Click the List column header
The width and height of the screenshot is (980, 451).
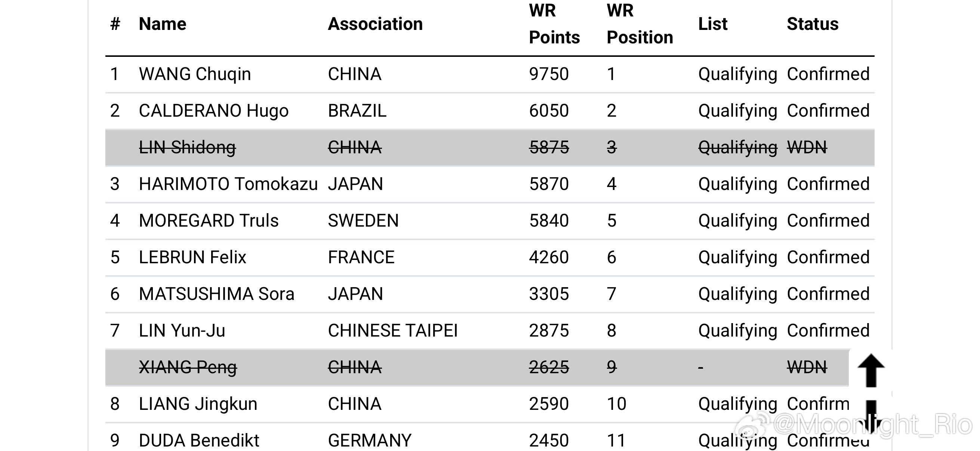point(712,24)
